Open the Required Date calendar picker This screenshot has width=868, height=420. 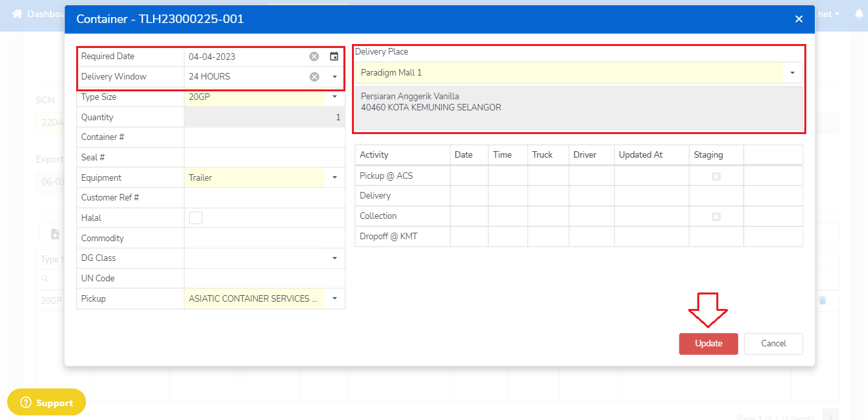[x=334, y=57]
